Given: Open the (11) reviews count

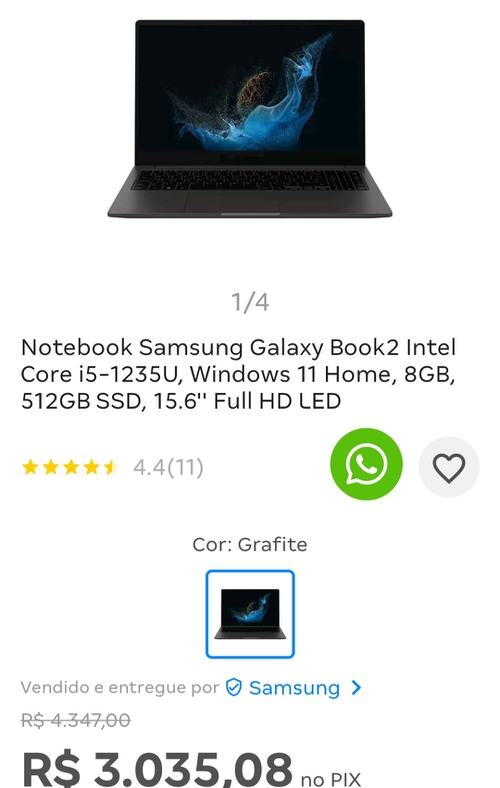Looking at the screenshot, I should point(185,467).
